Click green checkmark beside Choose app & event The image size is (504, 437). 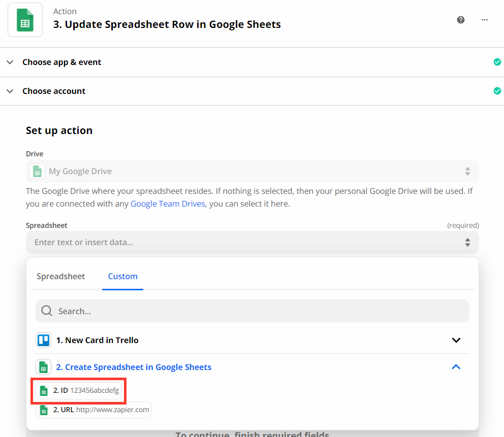tap(497, 62)
